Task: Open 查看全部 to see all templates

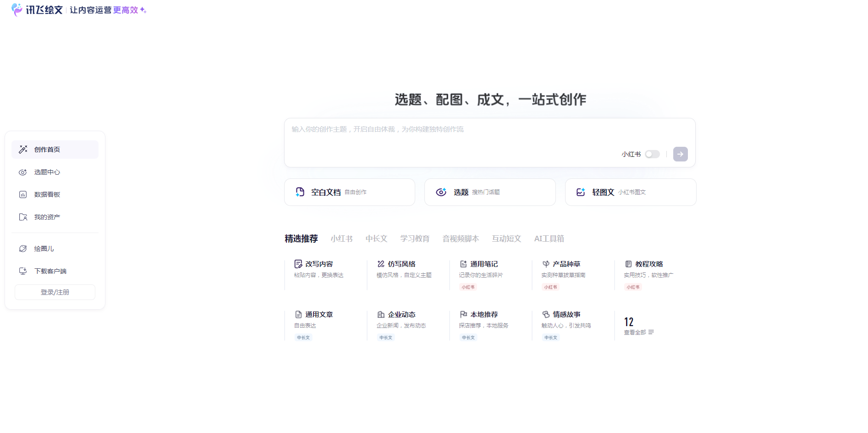Action: point(634,332)
